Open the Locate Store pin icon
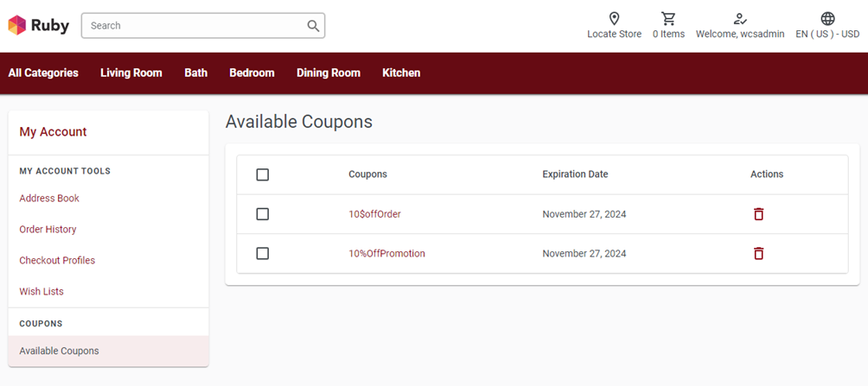The width and height of the screenshot is (868, 386). click(x=614, y=19)
